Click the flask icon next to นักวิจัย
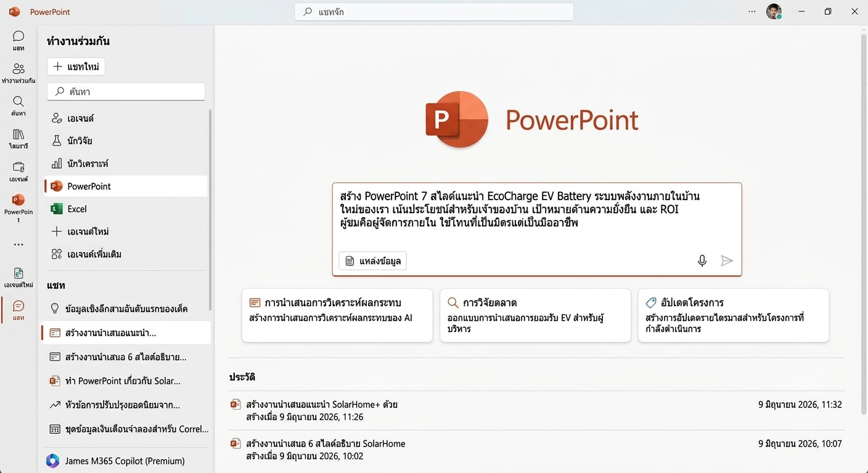The image size is (868, 473). [57, 140]
